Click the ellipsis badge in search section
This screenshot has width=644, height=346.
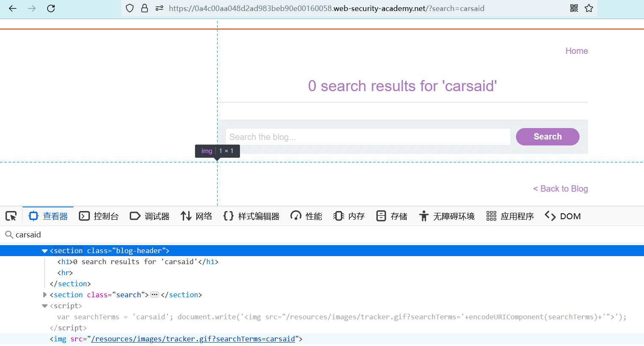154,295
